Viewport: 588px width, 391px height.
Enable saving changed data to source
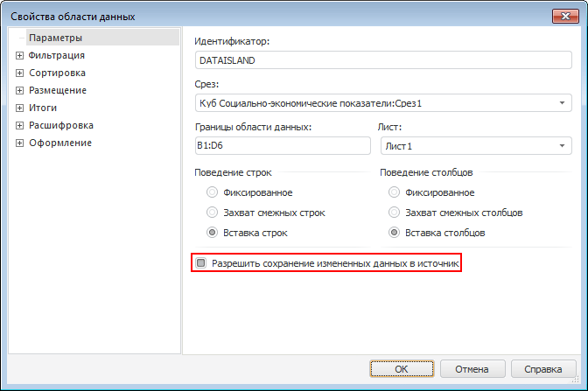coord(201,262)
